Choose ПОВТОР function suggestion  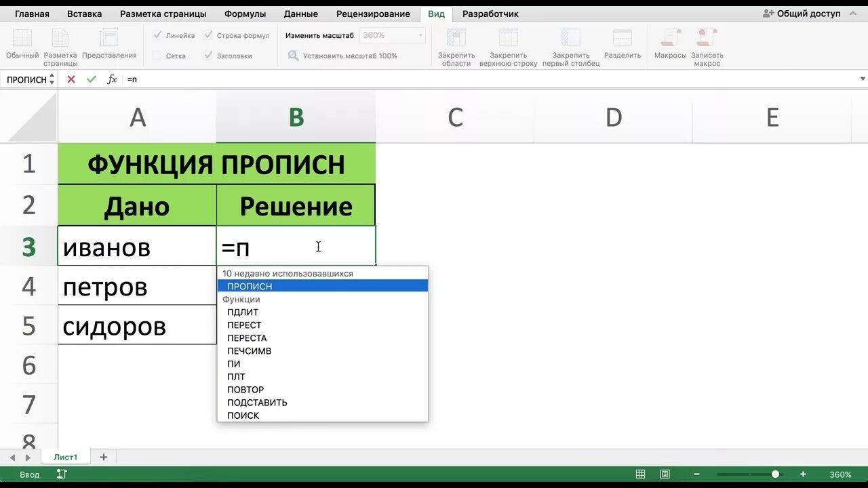coord(323,390)
